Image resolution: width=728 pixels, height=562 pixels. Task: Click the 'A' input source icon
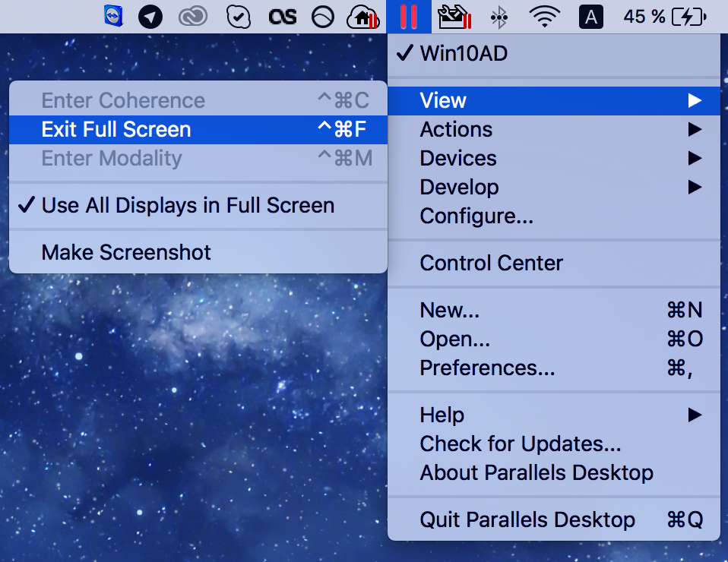[x=591, y=17]
